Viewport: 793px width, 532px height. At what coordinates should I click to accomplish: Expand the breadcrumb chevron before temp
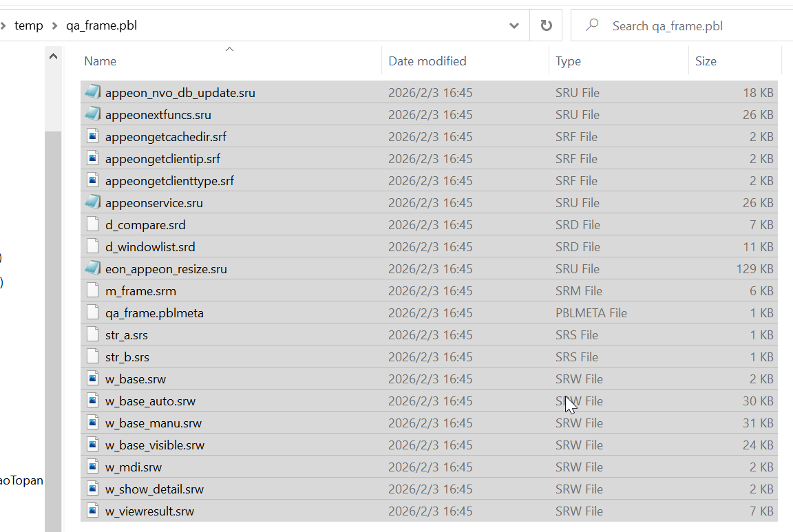tap(6, 25)
